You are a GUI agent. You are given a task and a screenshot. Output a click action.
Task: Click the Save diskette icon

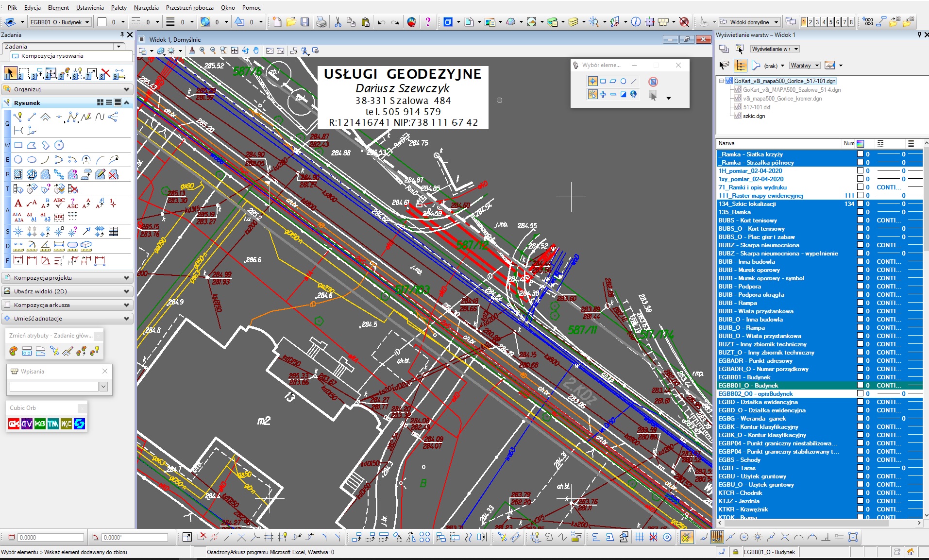pos(304,22)
